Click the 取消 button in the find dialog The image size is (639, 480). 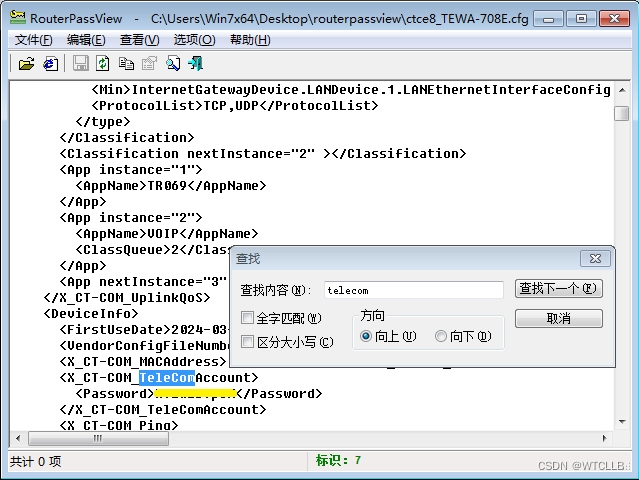click(559, 318)
